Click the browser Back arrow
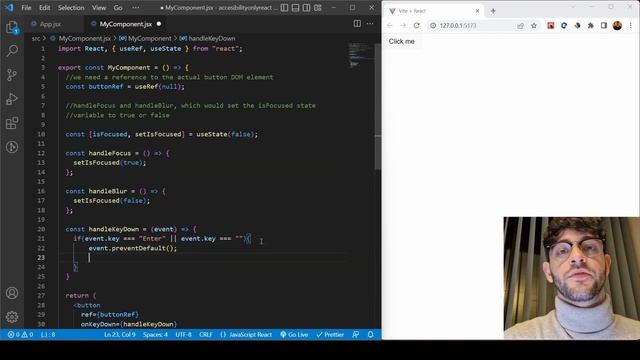This screenshot has height=360, width=640. pos(389,25)
